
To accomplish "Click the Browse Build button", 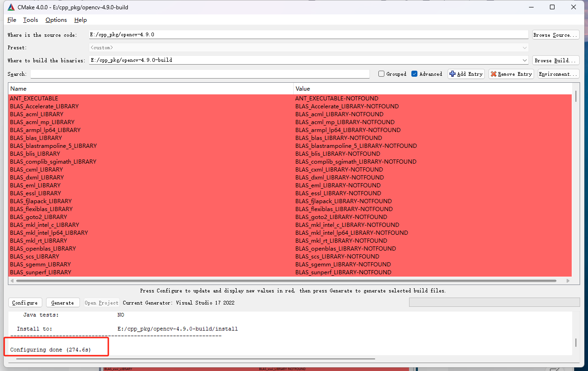I will tap(555, 60).
